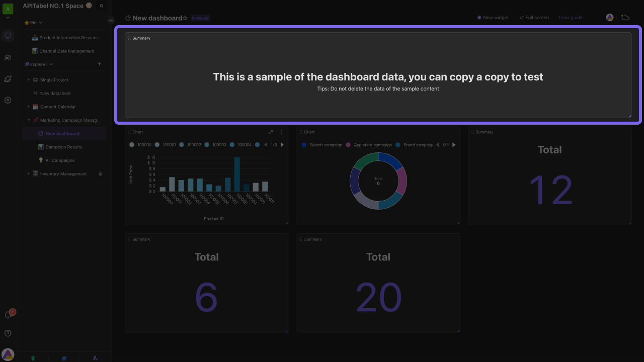Click the user avatar logo bottom left
The width and height of the screenshot is (644, 362).
pyautogui.click(x=8, y=354)
